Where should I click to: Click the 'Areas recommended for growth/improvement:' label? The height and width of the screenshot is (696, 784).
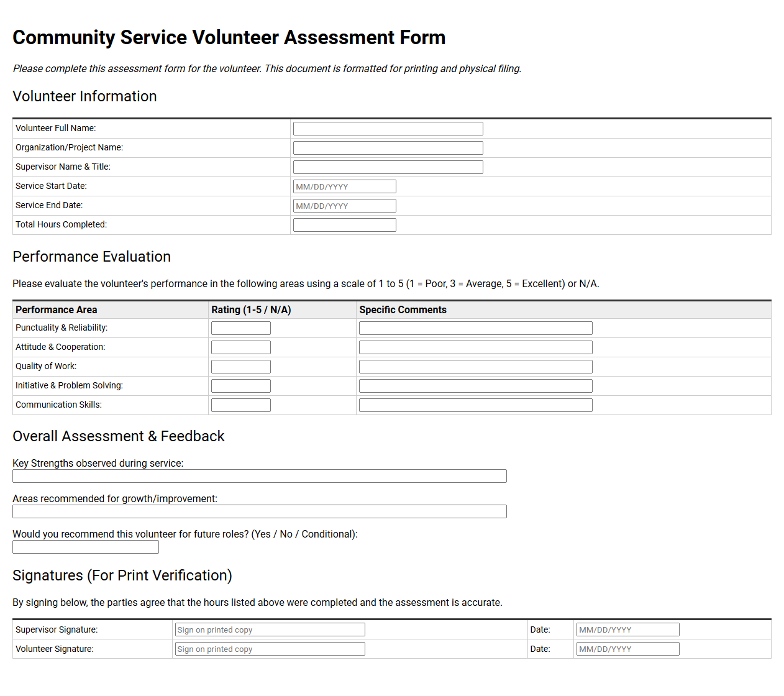coord(115,498)
